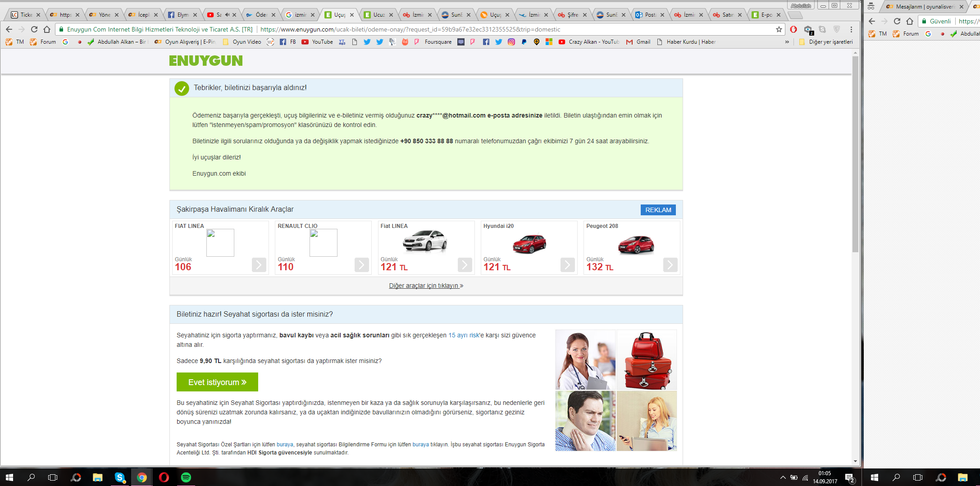Open the YouTube bookmark
This screenshot has width=980, height=486.
click(x=317, y=42)
